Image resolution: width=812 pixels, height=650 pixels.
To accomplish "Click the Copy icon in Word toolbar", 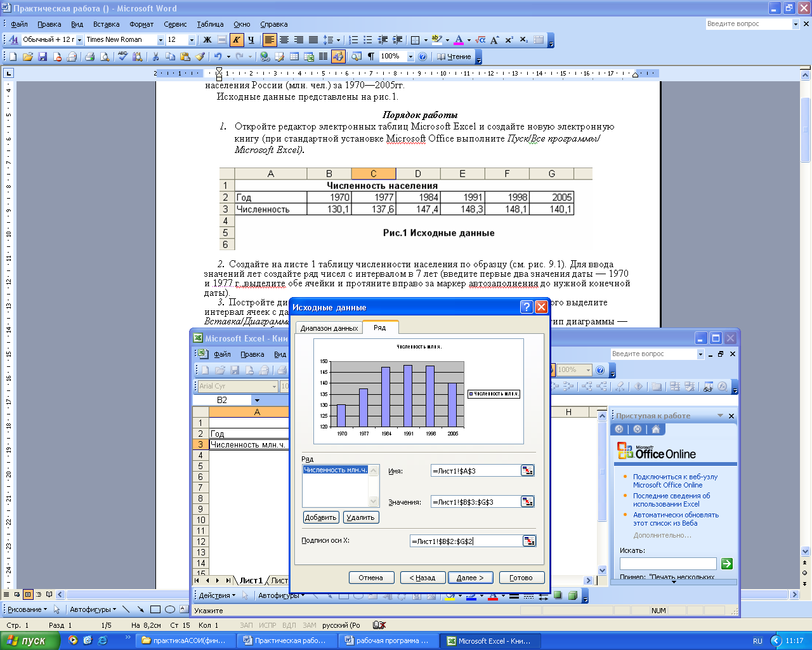I will (170, 56).
